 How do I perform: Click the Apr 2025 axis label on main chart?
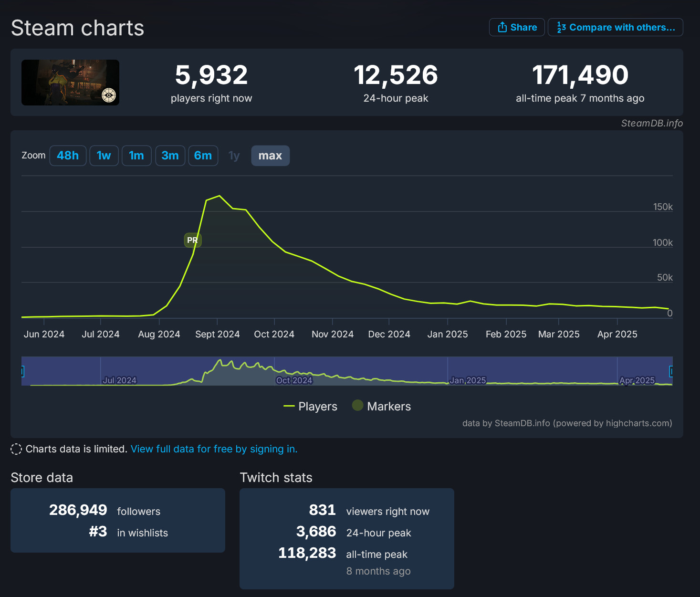pyautogui.click(x=617, y=334)
